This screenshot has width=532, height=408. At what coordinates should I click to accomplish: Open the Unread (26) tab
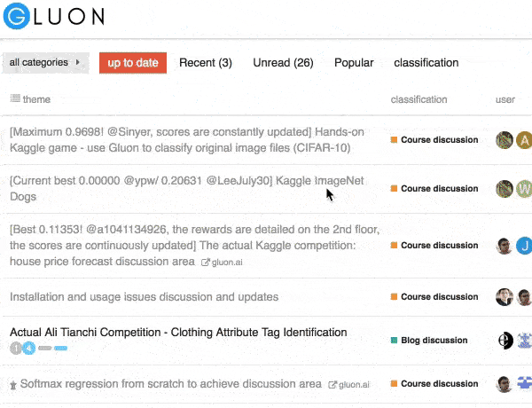[x=283, y=63]
